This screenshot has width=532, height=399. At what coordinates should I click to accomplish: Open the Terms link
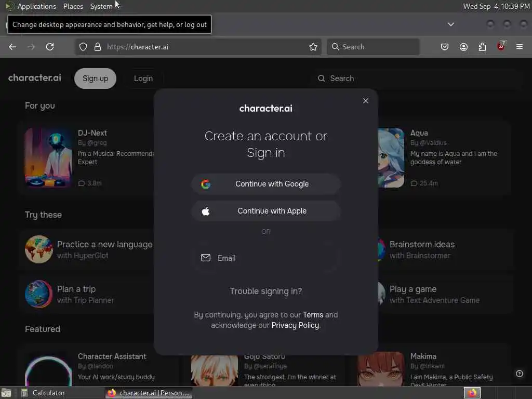tap(313, 315)
